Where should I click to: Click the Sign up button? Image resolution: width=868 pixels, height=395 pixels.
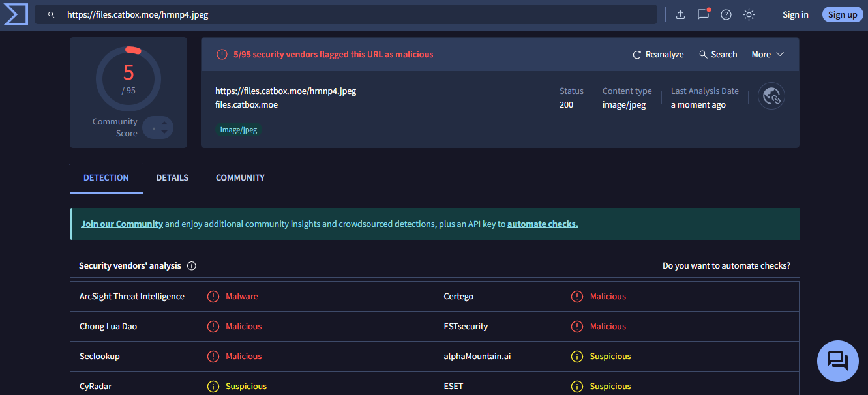pyautogui.click(x=843, y=14)
